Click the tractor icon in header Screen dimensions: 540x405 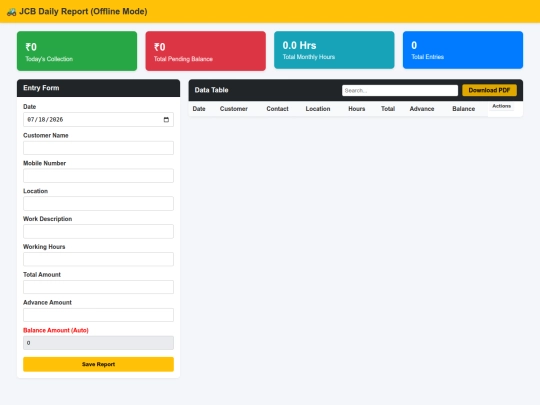(x=11, y=12)
